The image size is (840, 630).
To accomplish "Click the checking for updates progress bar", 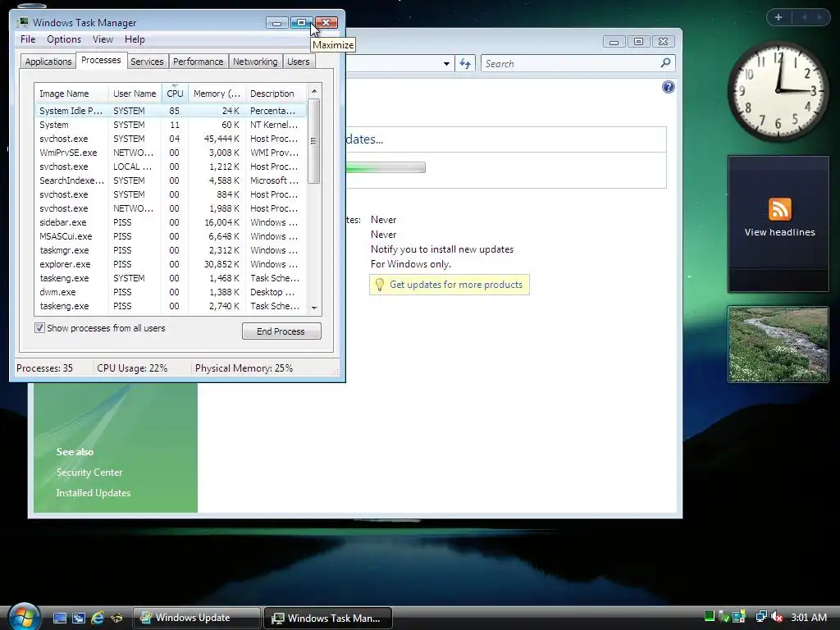I will pyautogui.click(x=386, y=167).
